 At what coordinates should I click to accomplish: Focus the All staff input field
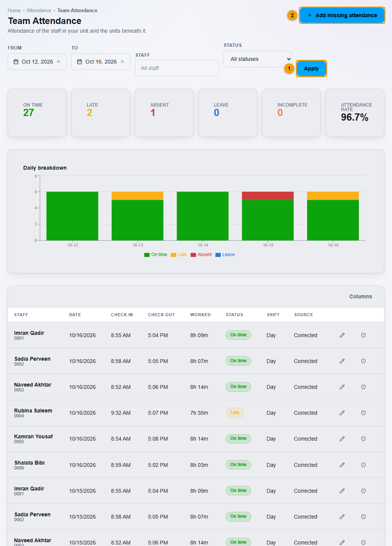[177, 68]
